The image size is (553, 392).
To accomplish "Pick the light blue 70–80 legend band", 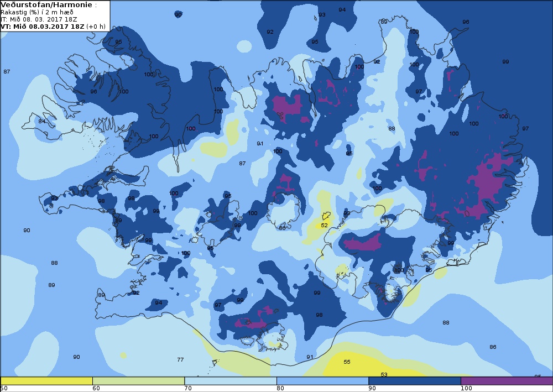I will [x=230, y=381].
